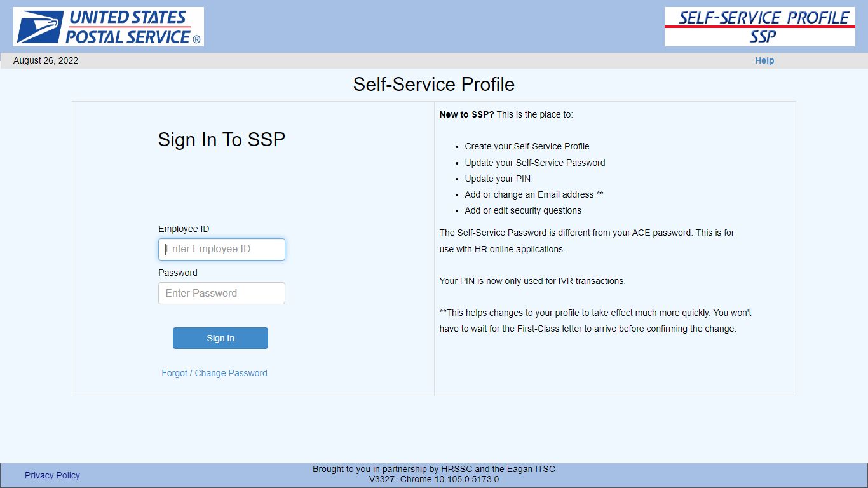Click 'New to SSP?' bold text

coord(467,115)
